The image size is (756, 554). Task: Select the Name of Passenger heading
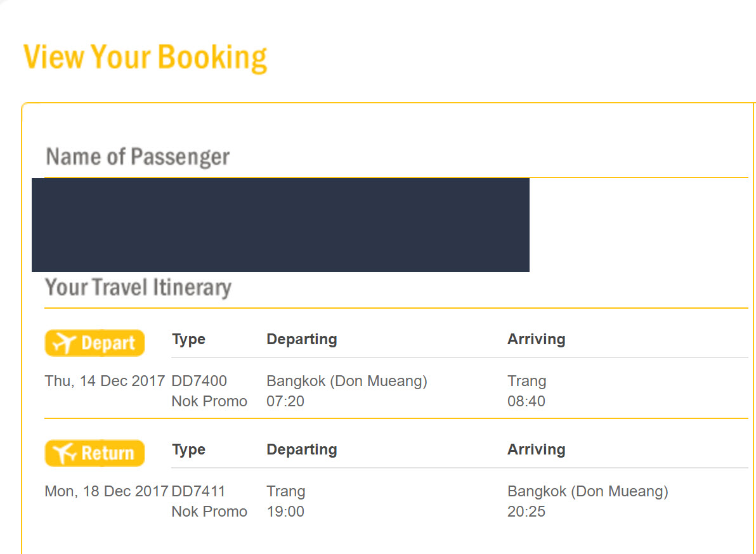(x=138, y=157)
